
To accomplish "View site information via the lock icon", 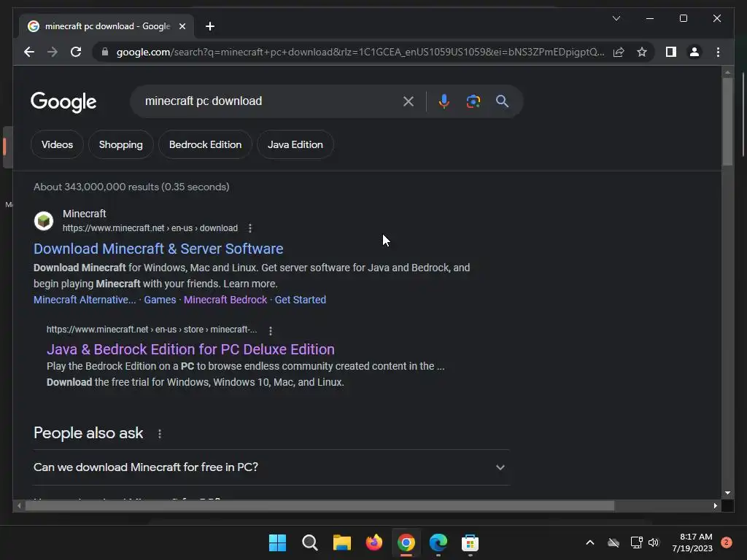I will 105,52.
